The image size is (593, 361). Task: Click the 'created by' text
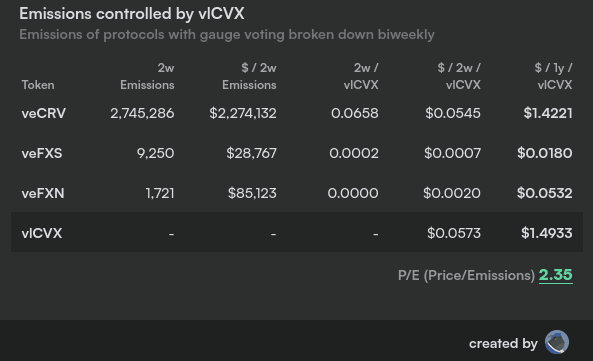[503, 343]
